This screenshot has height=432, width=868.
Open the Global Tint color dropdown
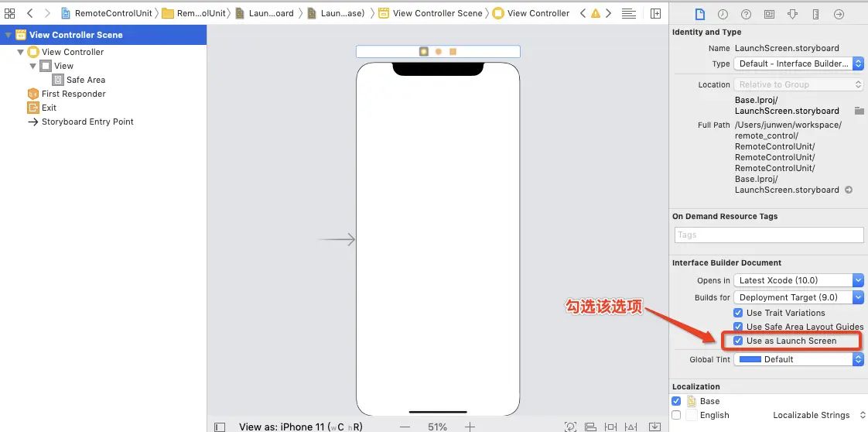tap(798, 359)
